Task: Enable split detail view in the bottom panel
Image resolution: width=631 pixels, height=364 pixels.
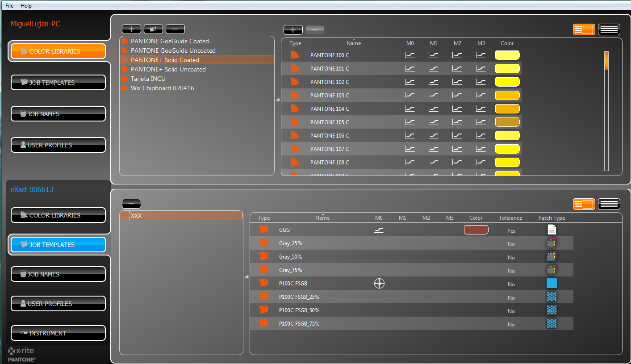Action: tap(584, 204)
